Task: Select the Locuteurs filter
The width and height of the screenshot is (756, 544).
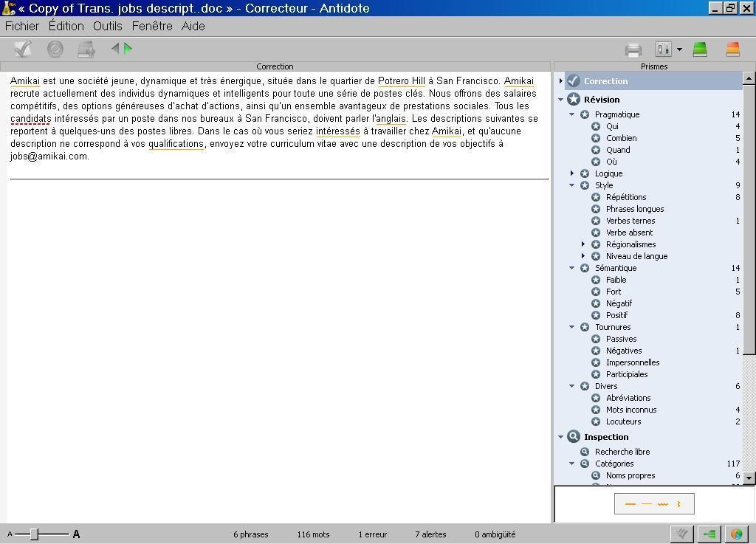Action: [623, 421]
